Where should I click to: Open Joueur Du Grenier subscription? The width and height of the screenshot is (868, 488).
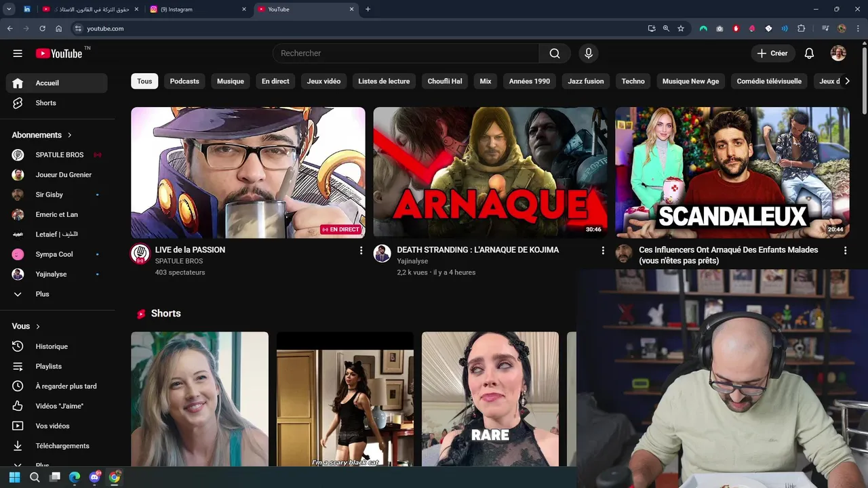(56, 175)
